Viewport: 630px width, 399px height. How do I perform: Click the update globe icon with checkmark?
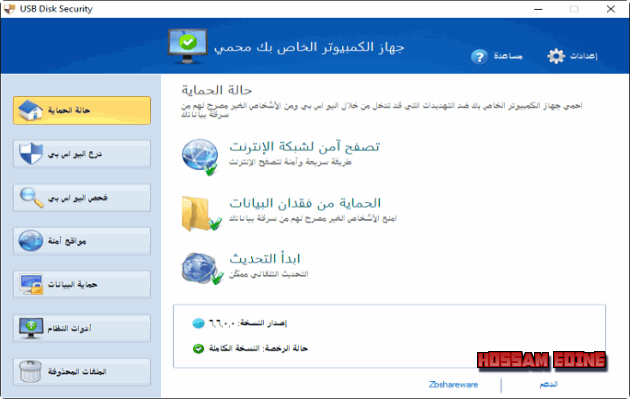tap(202, 268)
